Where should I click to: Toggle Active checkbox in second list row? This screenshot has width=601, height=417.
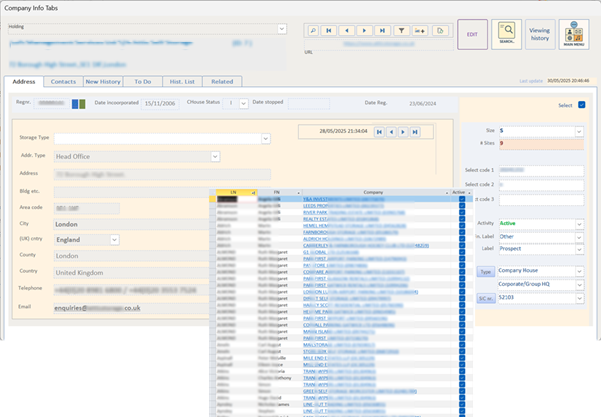tap(462, 206)
